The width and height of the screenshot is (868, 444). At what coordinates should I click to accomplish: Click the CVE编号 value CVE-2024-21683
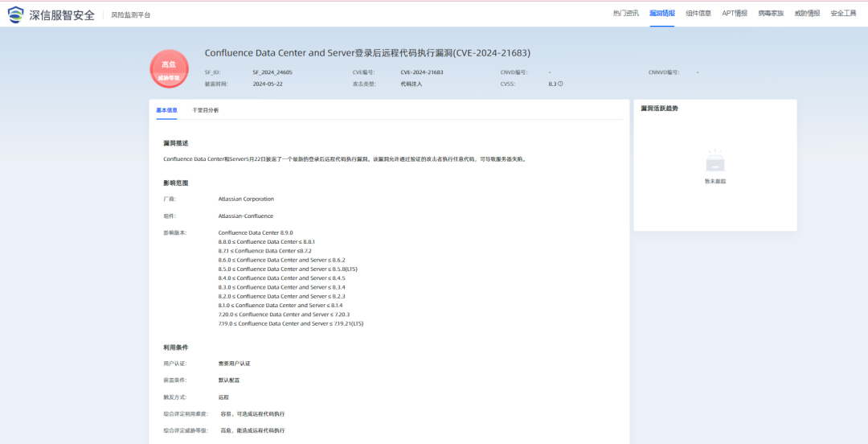pyautogui.click(x=422, y=72)
